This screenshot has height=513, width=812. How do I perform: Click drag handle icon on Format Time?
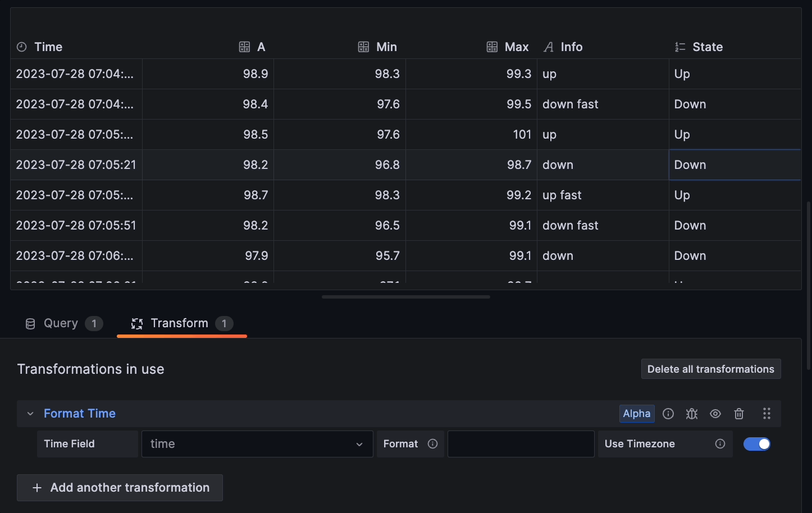767,414
